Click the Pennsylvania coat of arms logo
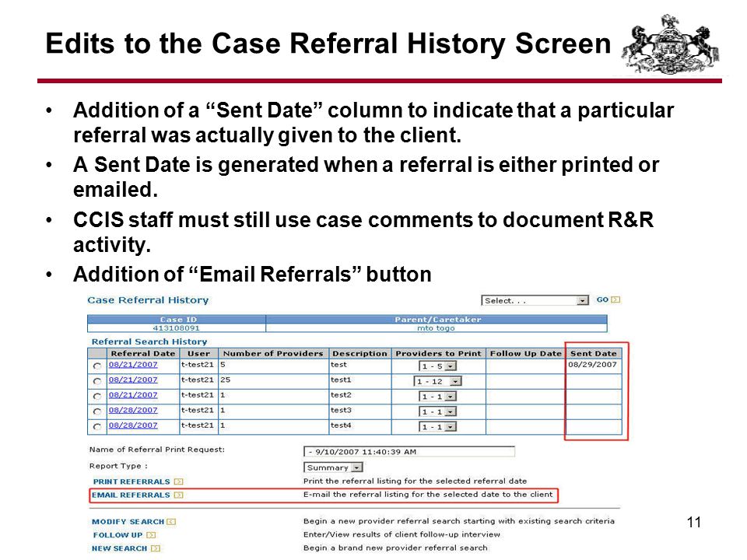747x560 pixels. coord(670,44)
